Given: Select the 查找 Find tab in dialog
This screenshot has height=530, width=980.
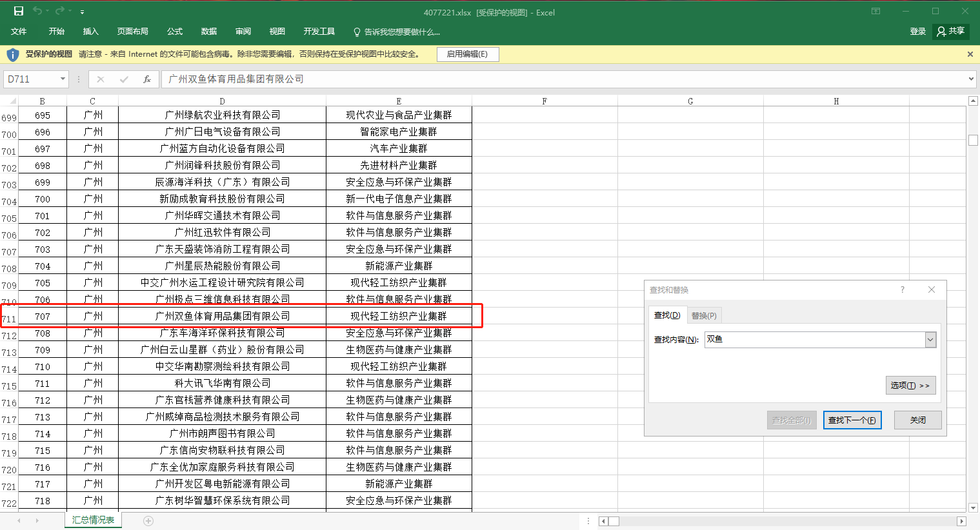Looking at the screenshot, I should tap(667, 315).
